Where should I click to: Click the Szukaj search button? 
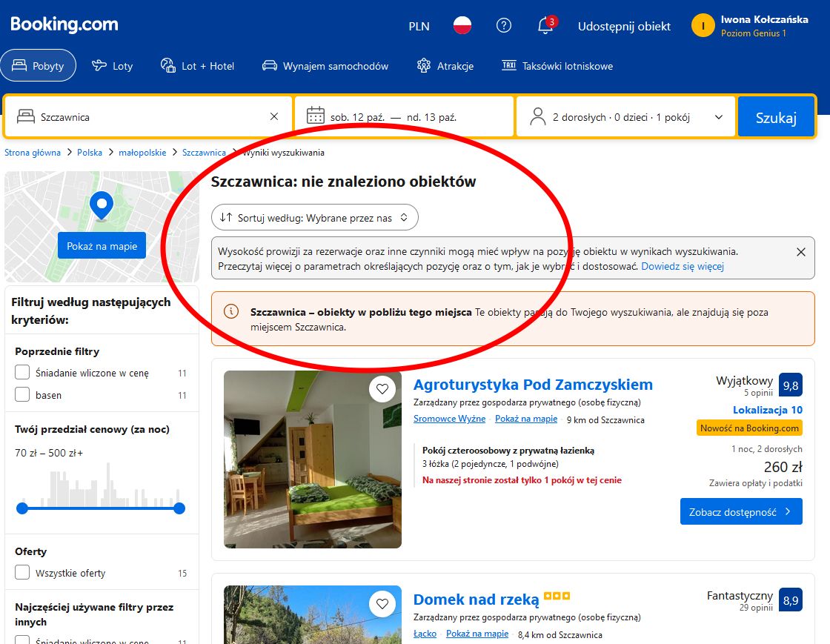click(776, 117)
